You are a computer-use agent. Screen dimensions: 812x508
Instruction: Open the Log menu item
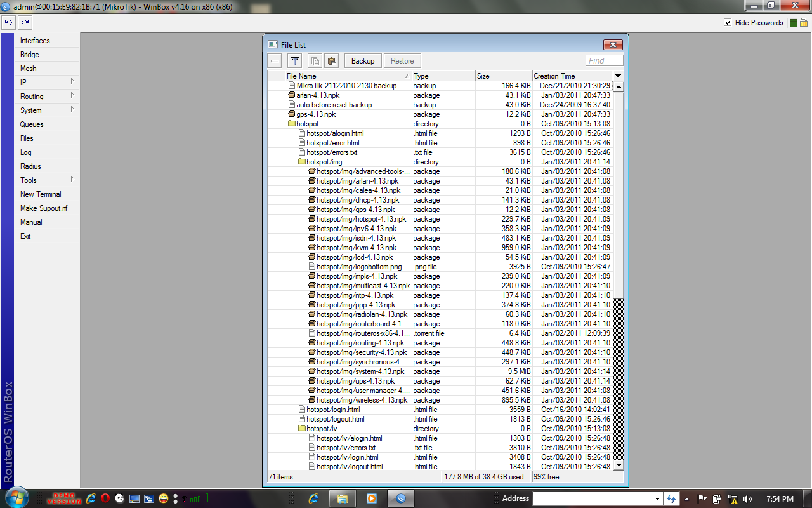(x=47, y=152)
